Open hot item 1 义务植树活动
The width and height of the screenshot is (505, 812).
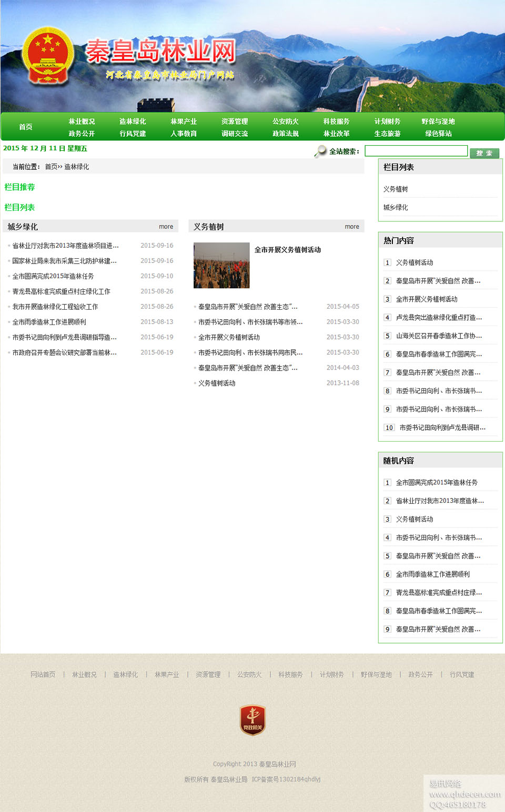coord(415,262)
